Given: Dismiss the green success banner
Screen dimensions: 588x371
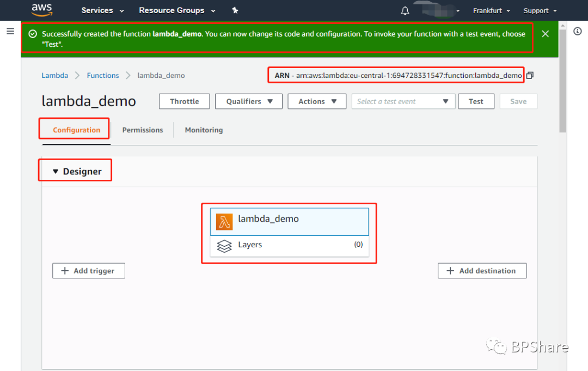Looking at the screenshot, I should point(545,34).
